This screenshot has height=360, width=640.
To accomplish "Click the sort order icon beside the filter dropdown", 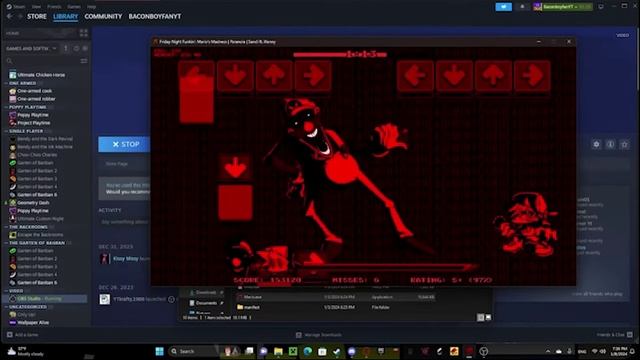I will pos(66,48).
